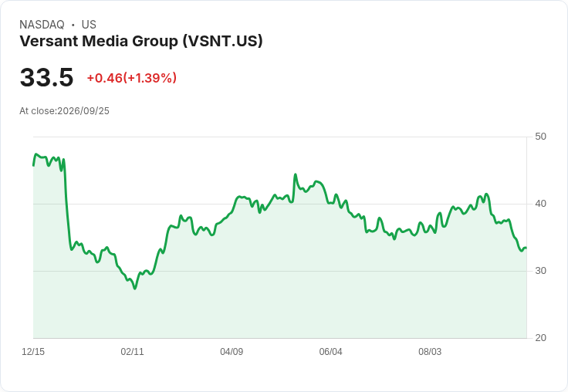Click the final endpoint of the price line
Image resolution: width=568 pixels, height=392 pixels.
tap(526, 248)
